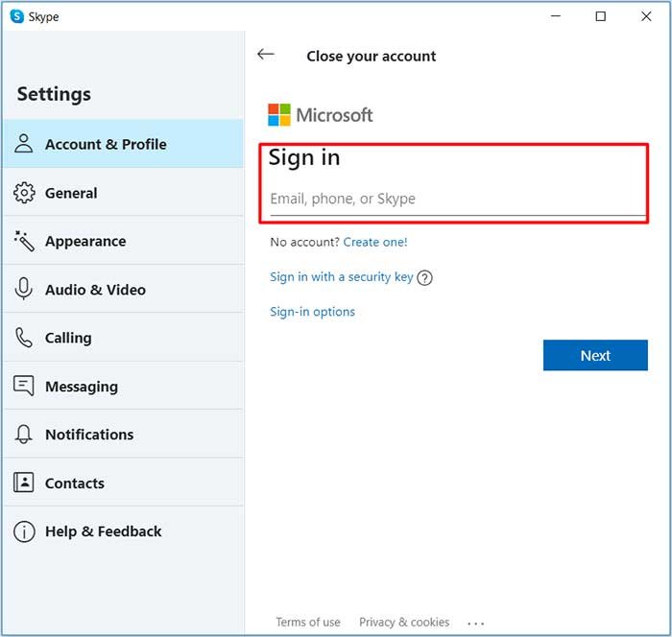Click the Create one! link
672x637 pixels.
(x=375, y=242)
